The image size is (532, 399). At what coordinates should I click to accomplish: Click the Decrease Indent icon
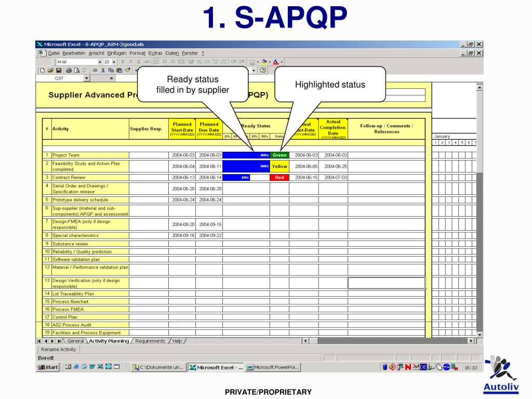(234, 62)
